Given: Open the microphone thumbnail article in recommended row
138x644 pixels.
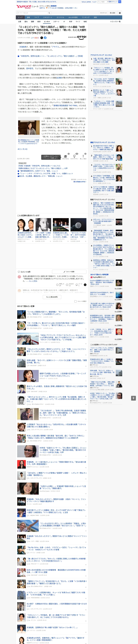Looking at the screenshot, I should (x=78, y=225).
